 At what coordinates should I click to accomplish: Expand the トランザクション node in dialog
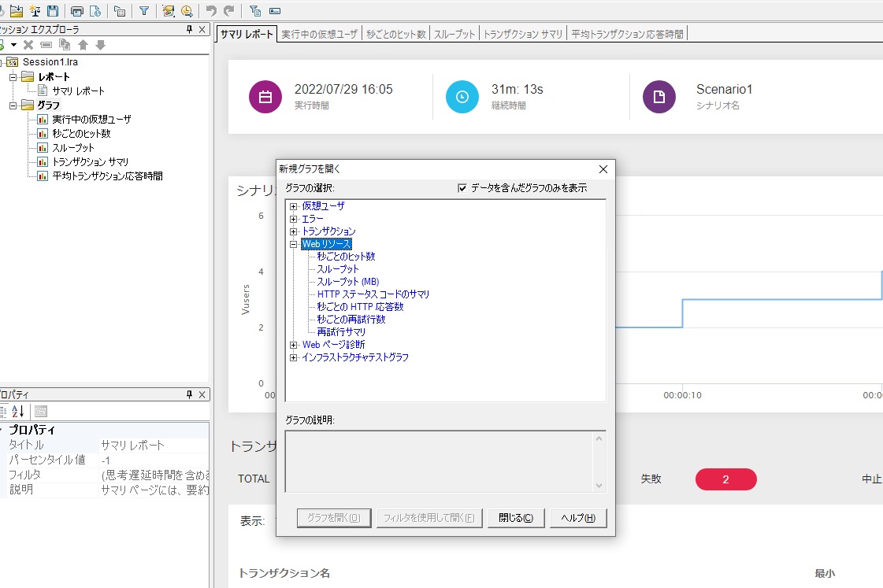pos(294,231)
